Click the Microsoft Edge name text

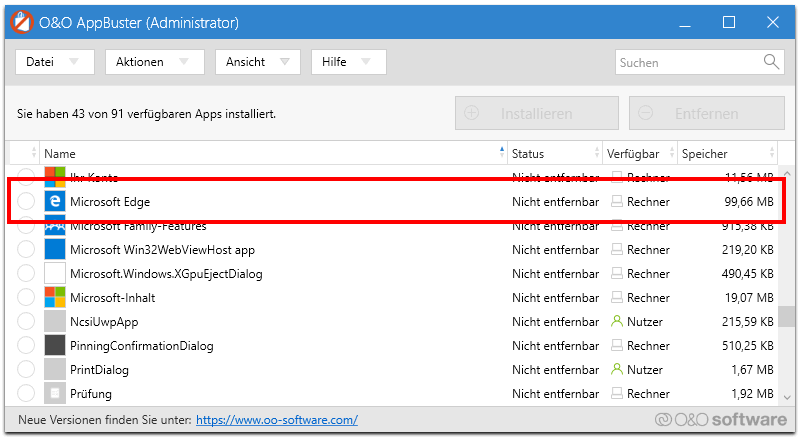pyautogui.click(x=110, y=202)
